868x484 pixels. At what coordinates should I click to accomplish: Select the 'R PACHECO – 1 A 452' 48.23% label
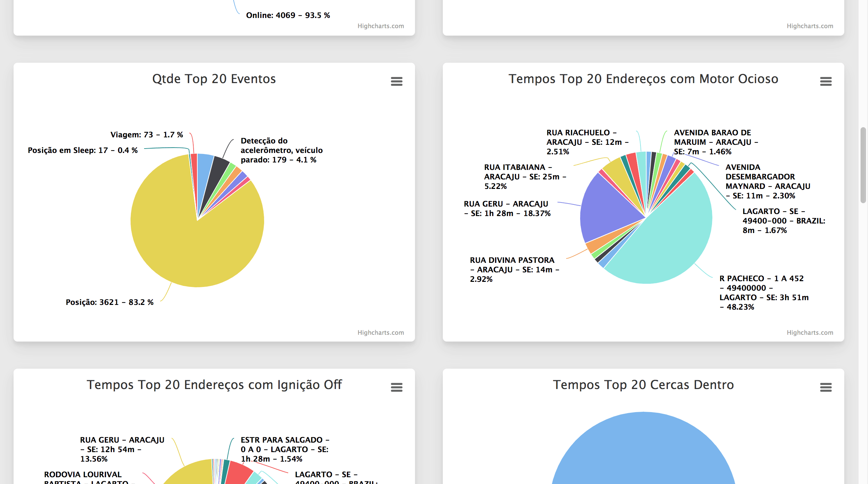[x=764, y=293]
